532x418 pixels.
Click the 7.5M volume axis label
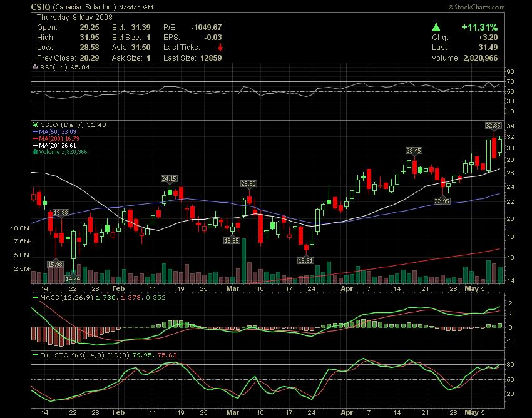21,242
